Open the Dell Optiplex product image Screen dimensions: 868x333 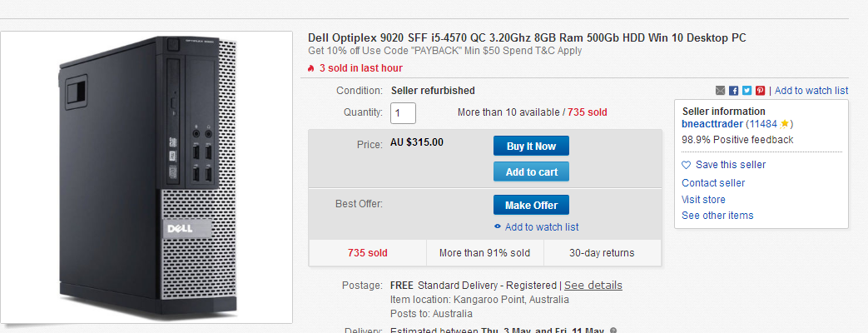(146, 176)
